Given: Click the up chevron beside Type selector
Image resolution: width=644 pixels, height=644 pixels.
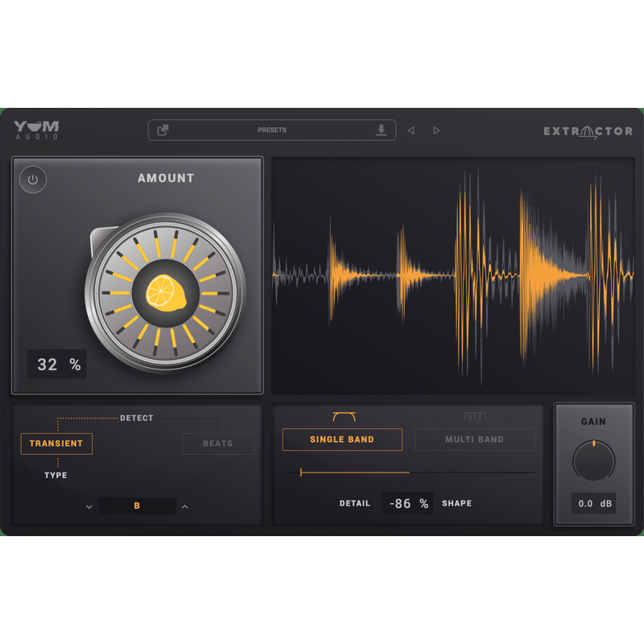Looking at the screenshot, I should [x=184, y=506].
